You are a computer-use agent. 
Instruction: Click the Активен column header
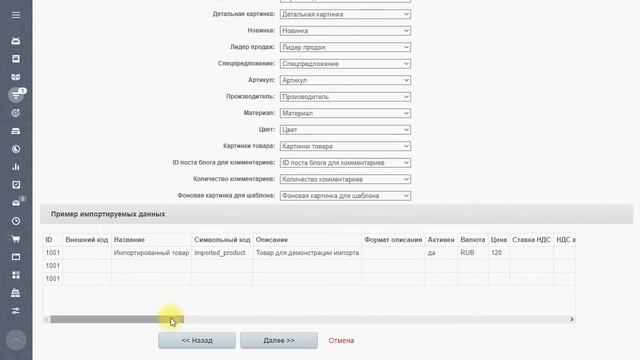point(441,240)
